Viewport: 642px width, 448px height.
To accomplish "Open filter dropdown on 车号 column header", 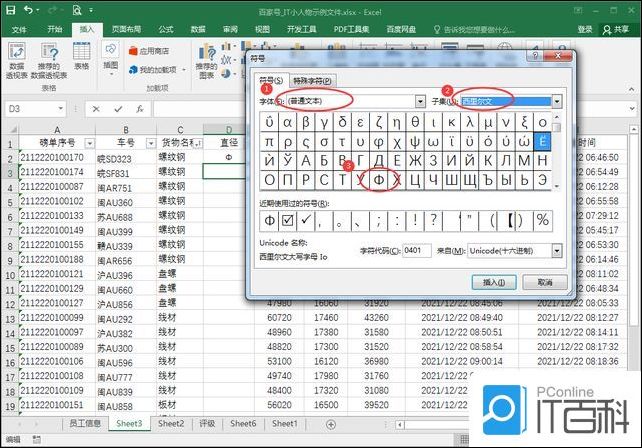I will [152, 143].
